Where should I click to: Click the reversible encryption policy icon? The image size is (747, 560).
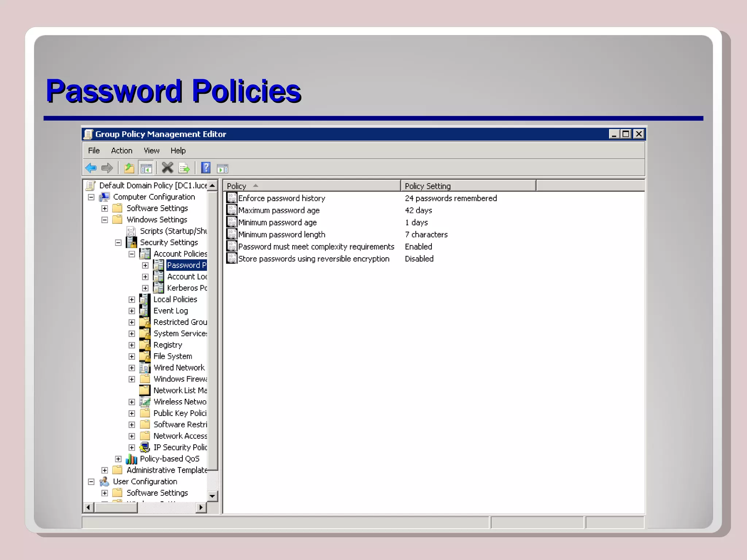pyautogui.click(x=232, y=258)
